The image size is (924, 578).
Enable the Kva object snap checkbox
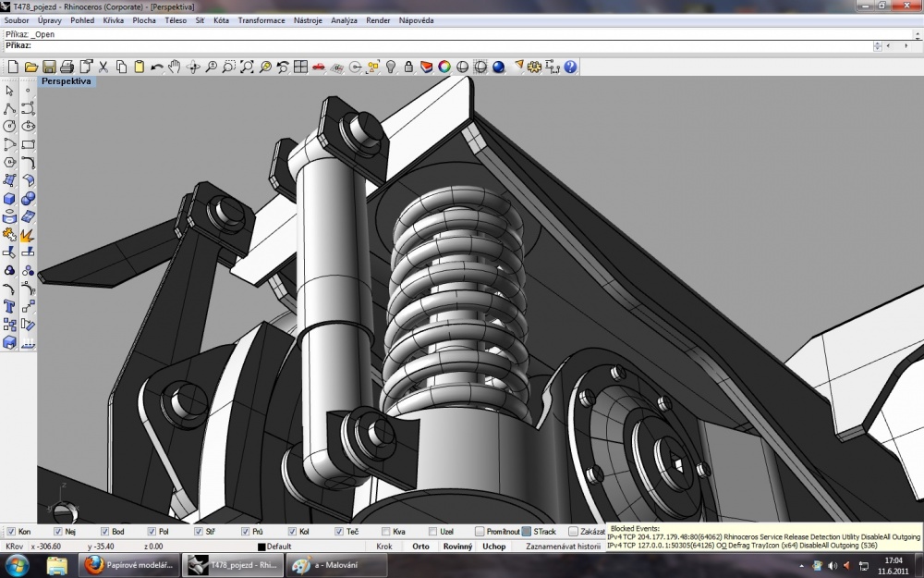(x=385, y=532)
